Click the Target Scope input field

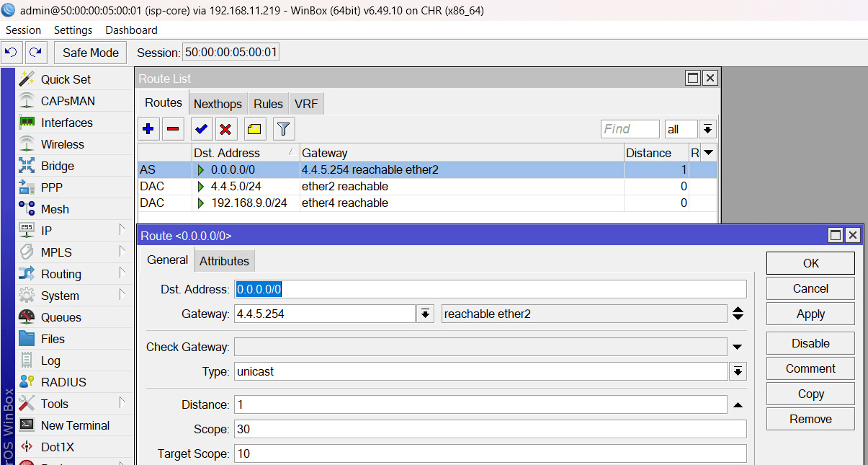[491, 453]
